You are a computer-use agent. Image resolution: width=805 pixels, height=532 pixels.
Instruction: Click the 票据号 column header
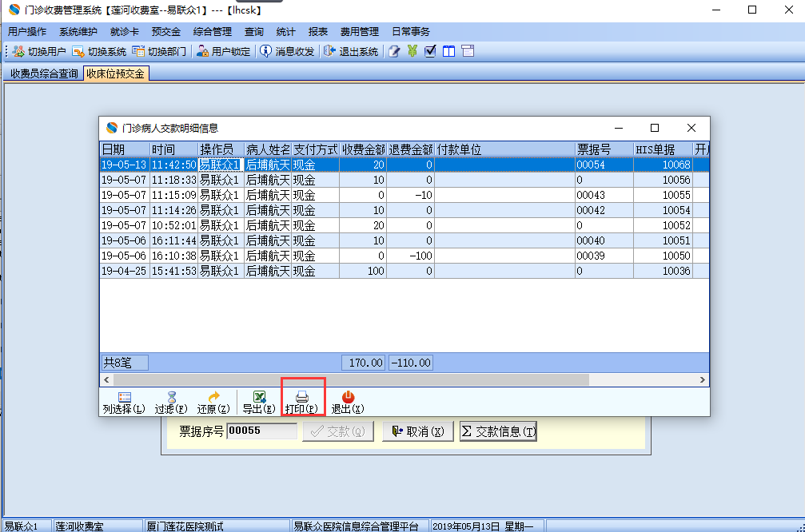(x=604, y=149)
